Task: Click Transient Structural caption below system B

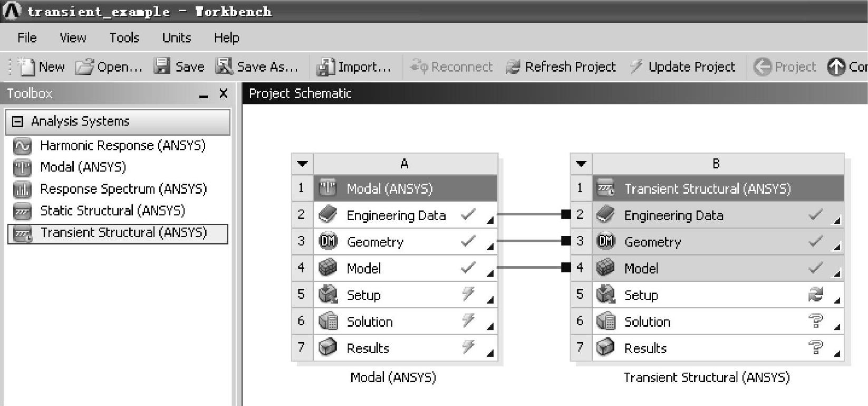Action: point(707,377)
